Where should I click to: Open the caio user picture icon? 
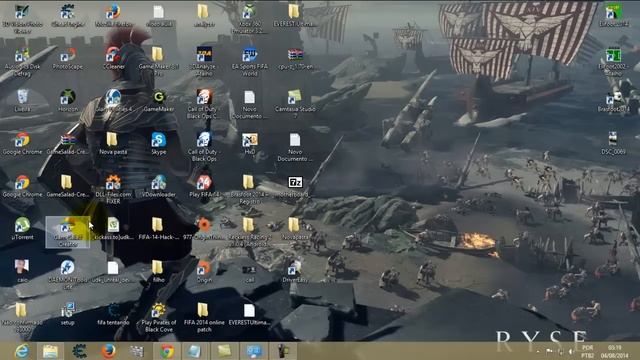click(x=22, y=271)
